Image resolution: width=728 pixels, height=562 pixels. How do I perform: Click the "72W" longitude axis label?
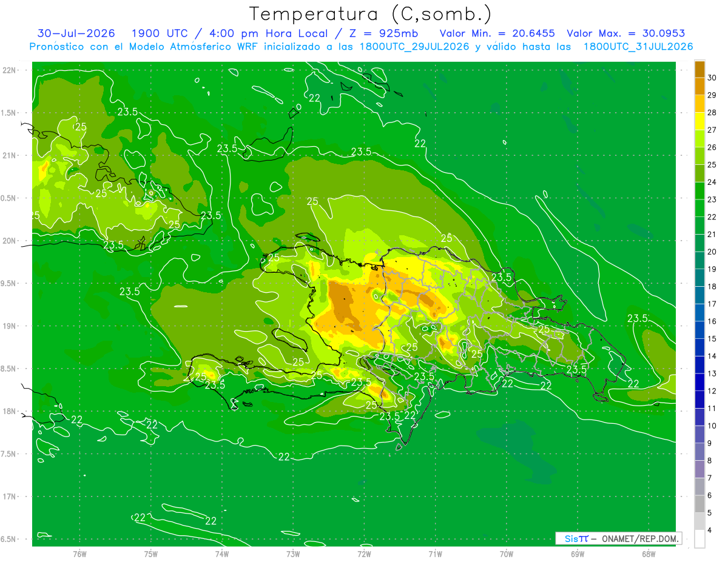click(x=364, y=554)
